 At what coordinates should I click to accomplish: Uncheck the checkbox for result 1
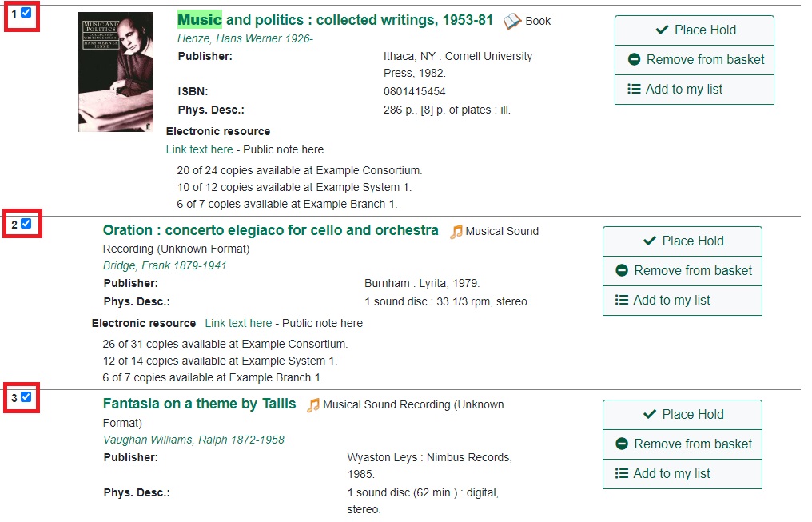tap(26, 13)
